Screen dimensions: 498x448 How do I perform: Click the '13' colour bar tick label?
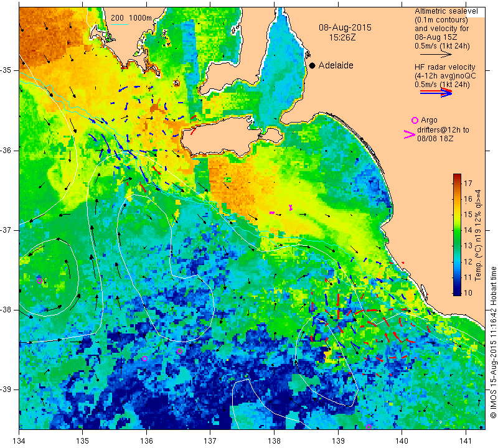tap(468, 246)
